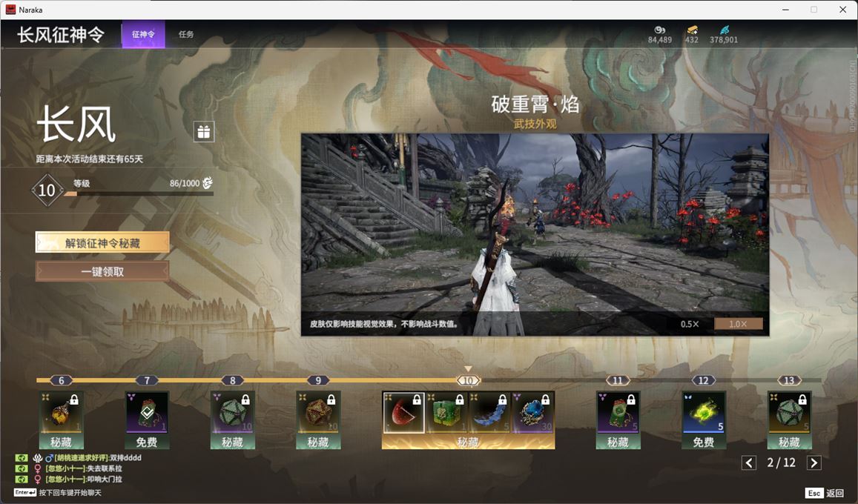Go to the next reward page
This screenshot has width=858, height=504.
click(x=814, y=463)
